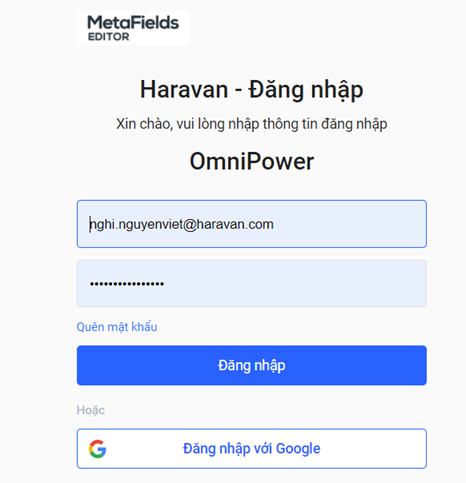This screenshot has width=466, height=483.
Task: Submit with the blue Đăng nhập button
Action: coord(252,365)
